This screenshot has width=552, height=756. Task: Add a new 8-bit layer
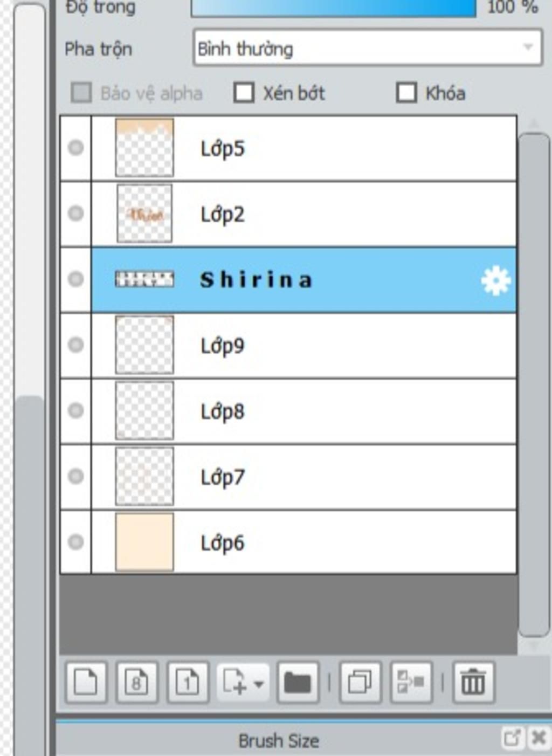click(137, 683)
